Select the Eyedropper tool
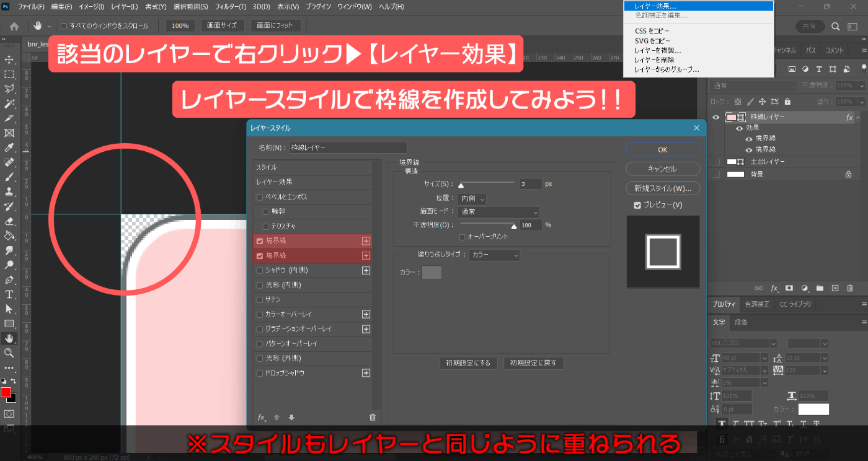The image size is (868, 461). coord(9,147)
